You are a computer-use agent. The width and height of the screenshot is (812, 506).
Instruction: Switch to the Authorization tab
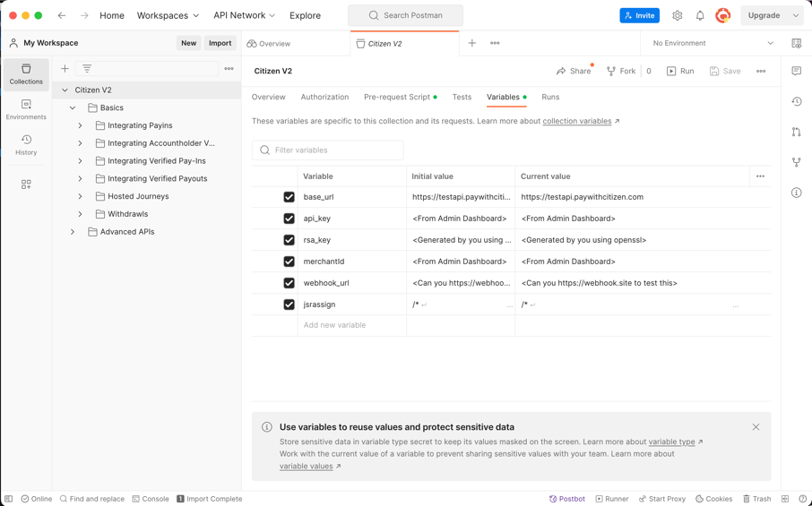[x=324, y=97]
